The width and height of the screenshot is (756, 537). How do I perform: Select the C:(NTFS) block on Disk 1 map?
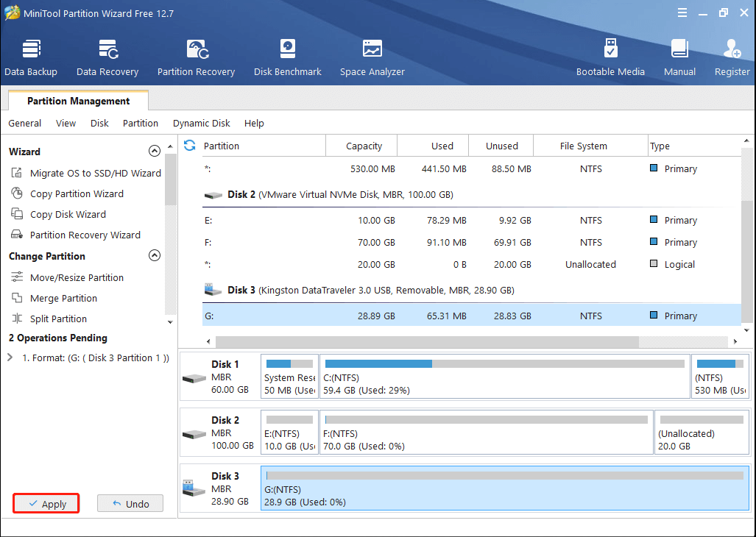click(x=505, y=376)
